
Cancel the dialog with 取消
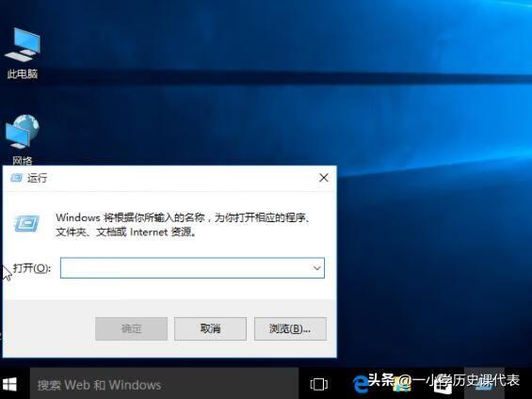coord(210,328)
